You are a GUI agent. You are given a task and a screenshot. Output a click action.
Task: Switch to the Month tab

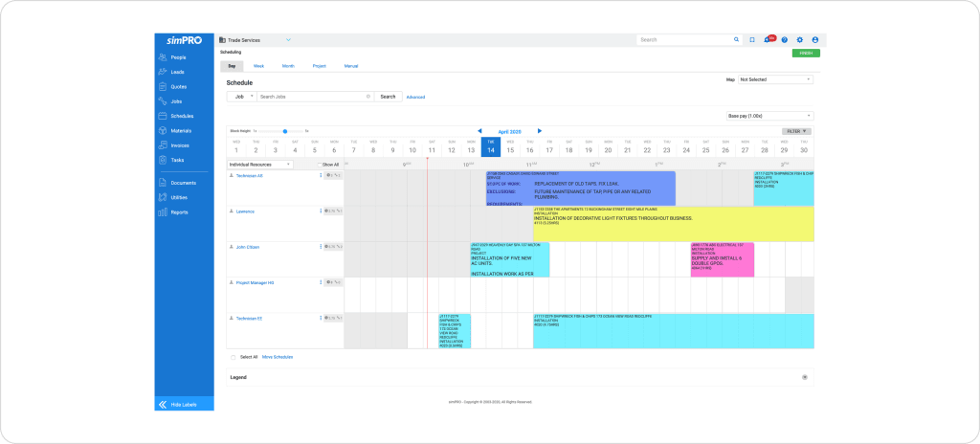pos(288,66)
